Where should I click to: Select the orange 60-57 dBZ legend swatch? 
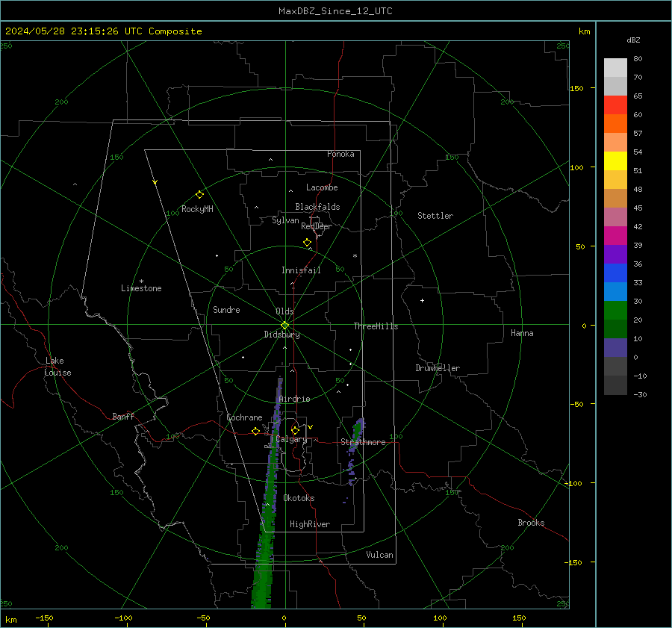615,124
